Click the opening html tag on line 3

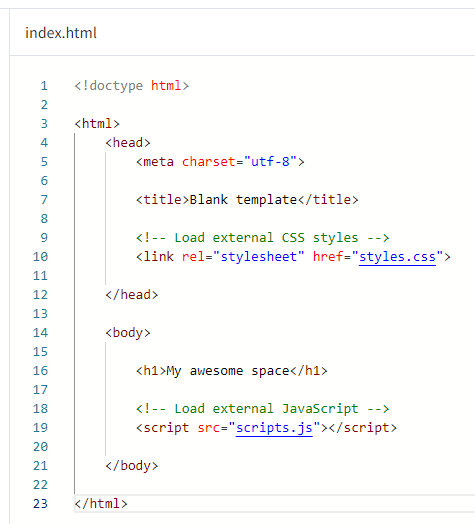pyautogui.click(x=97, y=124)
